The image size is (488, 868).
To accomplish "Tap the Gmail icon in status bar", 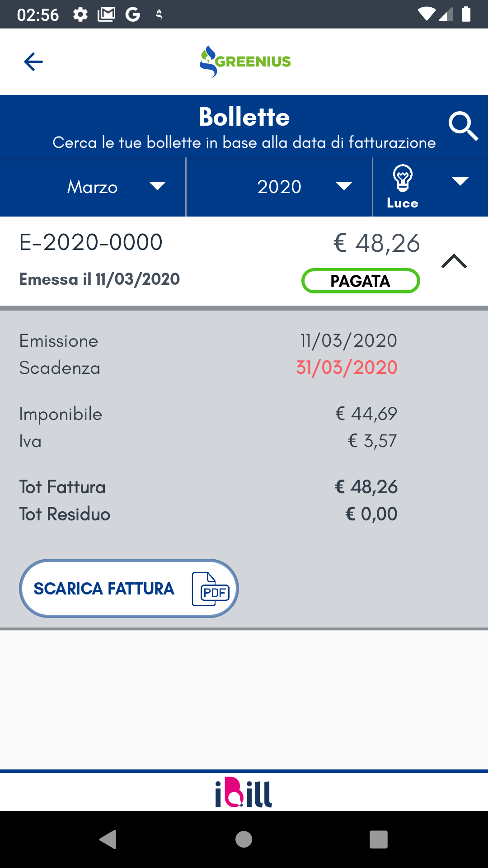I will pos(107,14).
